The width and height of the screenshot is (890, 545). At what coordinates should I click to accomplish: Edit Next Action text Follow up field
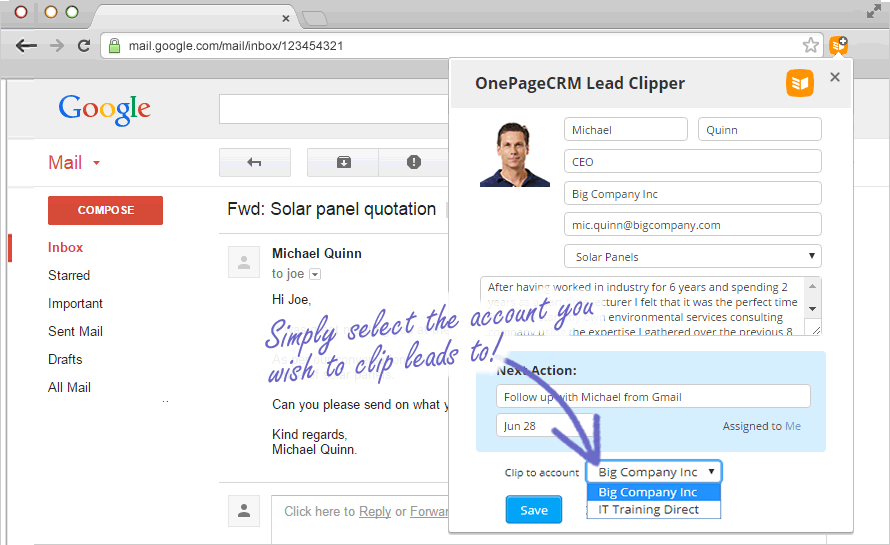coord(653,396)
